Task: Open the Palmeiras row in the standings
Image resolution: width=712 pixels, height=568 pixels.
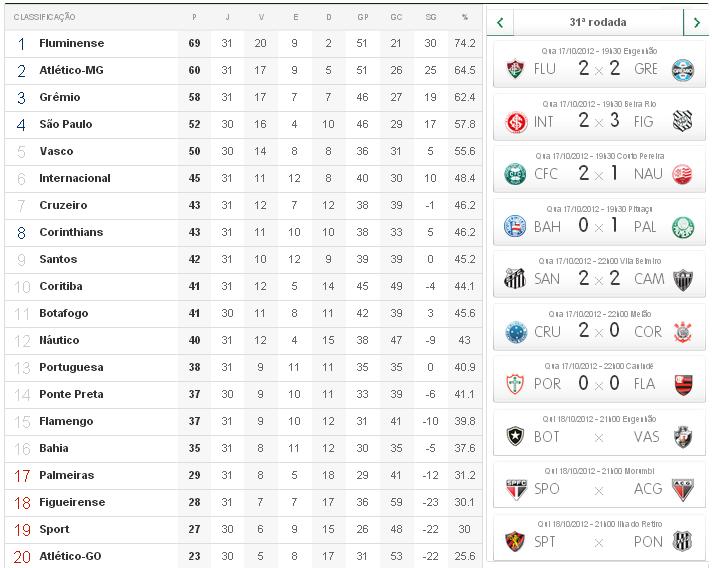Action: (x=66, y=475)
